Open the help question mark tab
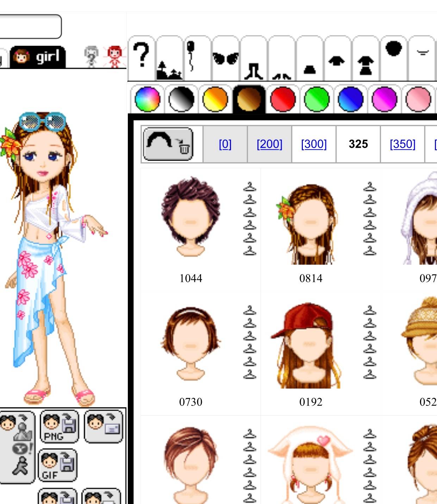This screenshot has height=504, width=437. pos(141,58)
